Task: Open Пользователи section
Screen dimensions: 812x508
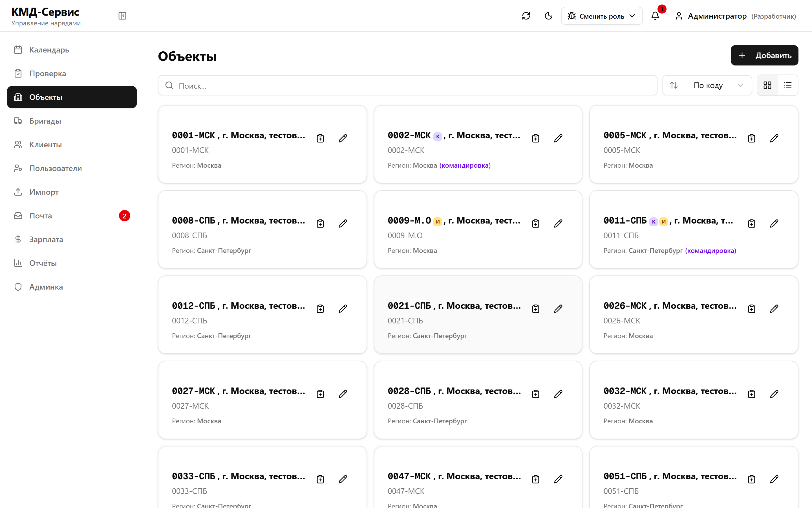Action: [x=72, y=168]
